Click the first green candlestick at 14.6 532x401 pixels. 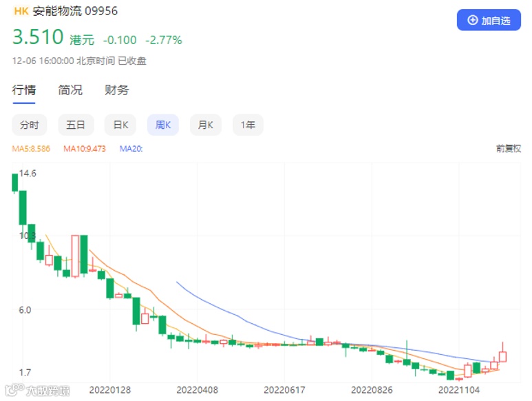[14, 183]
